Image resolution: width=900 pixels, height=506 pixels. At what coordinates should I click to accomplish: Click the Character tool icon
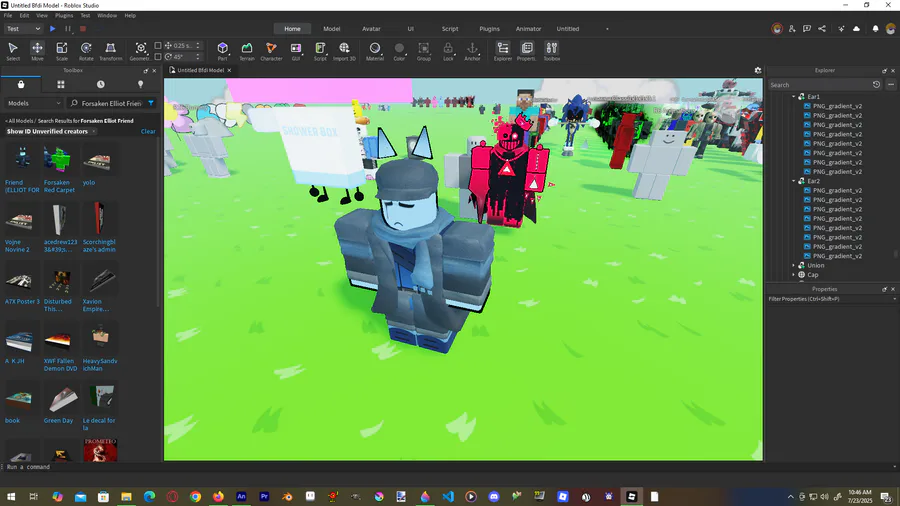point(271,50)
